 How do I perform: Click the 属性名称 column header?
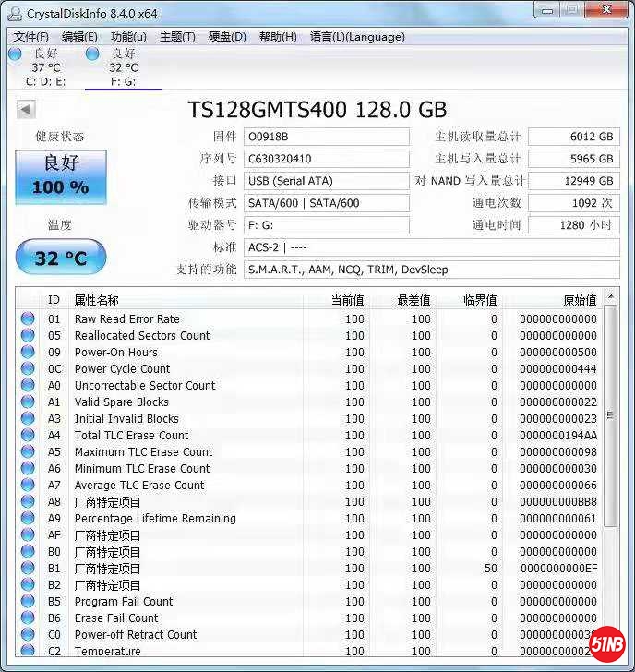click(96, 300)
